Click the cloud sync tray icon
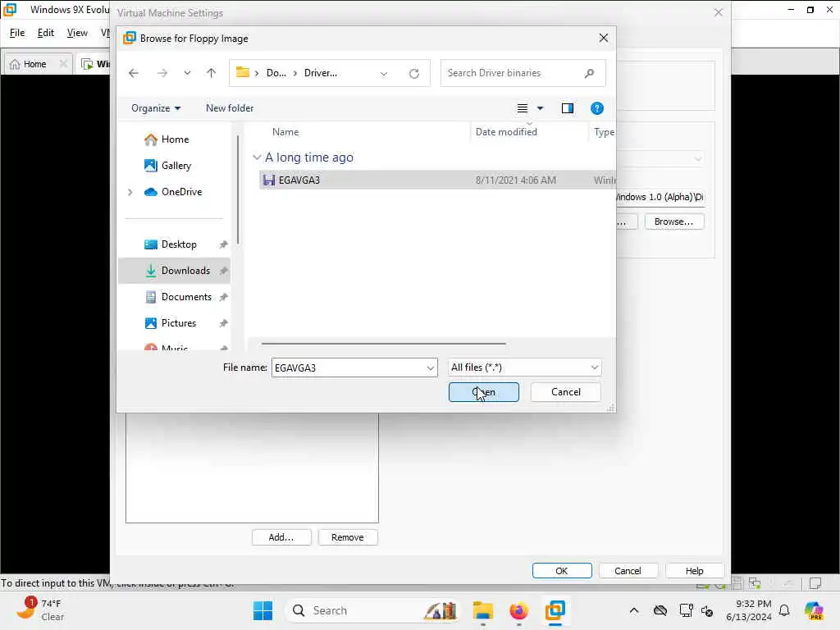Screen dimensions: 840x630 coord(660,610)
